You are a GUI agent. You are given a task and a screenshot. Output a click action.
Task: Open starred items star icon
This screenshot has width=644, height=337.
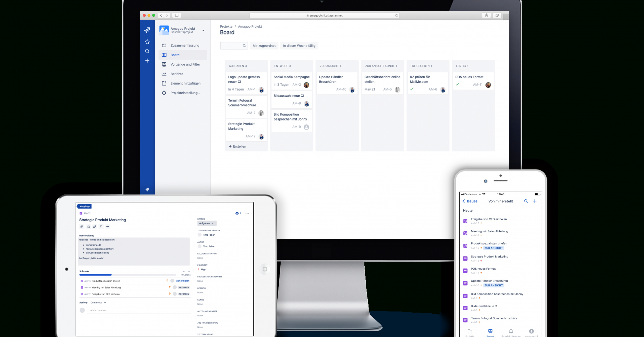[x=147, y=42]
